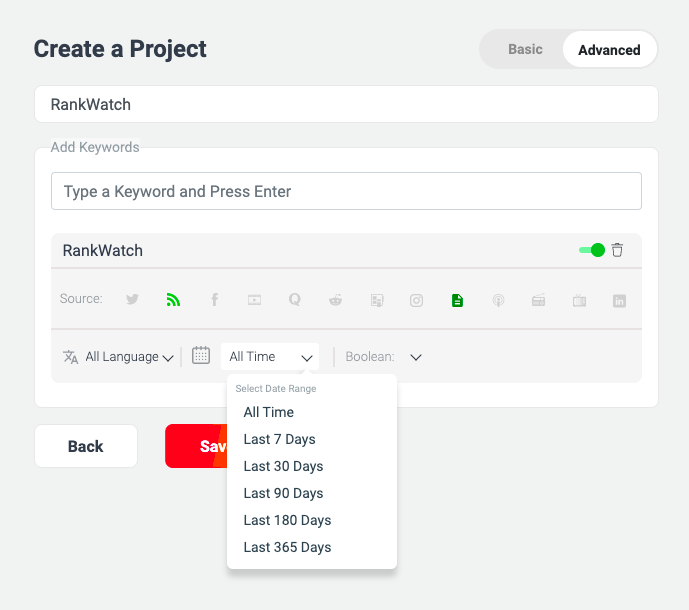Toggle the green document source icon
Screen dimensions: 689x610
[457, 301]
